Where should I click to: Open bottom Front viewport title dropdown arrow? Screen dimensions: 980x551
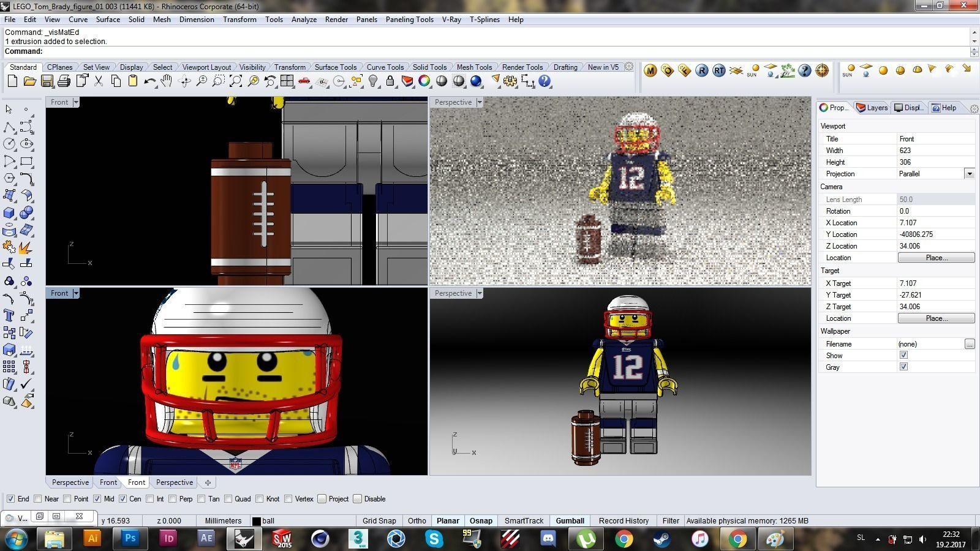click(76, 293)
